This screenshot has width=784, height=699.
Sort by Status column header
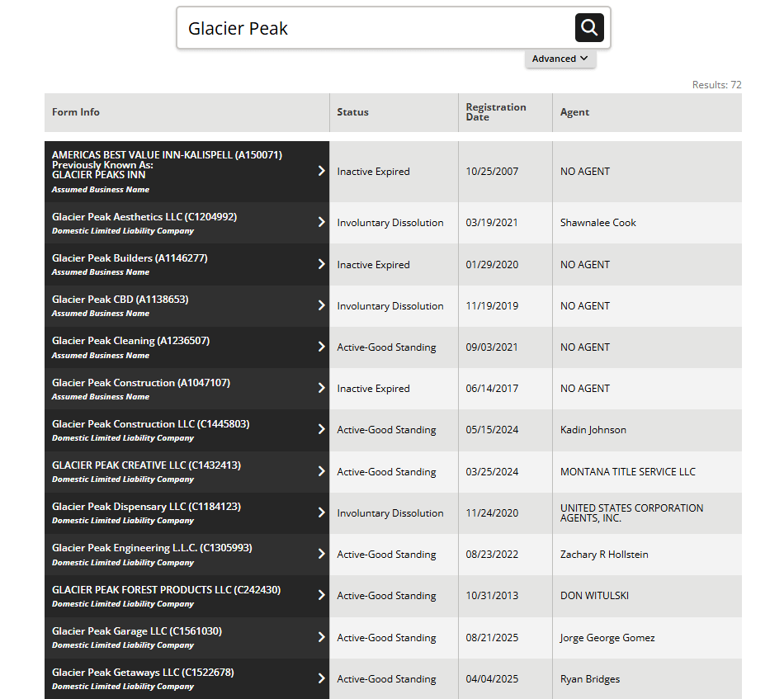352,112
